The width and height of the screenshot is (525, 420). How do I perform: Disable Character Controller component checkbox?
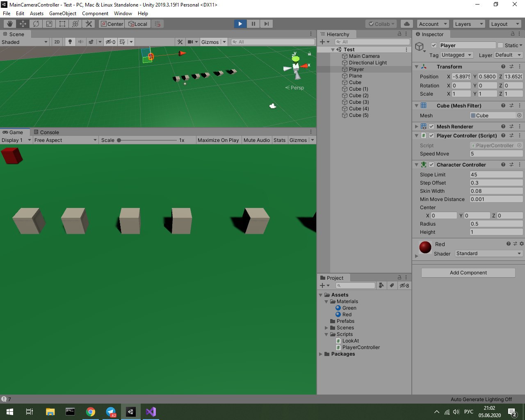431,164
